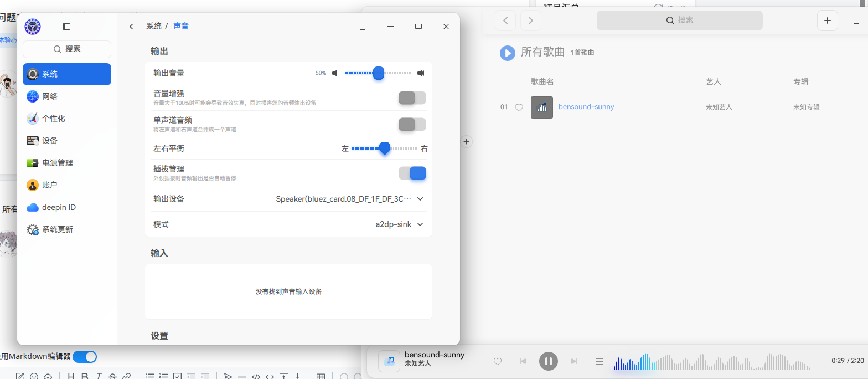Open 个性化 settings category
Viewport: 868px width, 379px height.
(x=67, y=119)
